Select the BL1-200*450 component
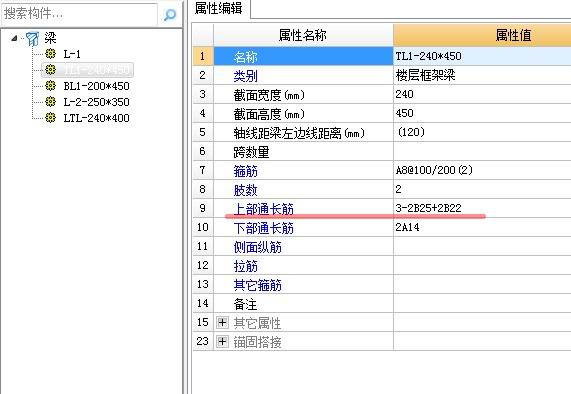 pyautogui.click(x=96, y=86)
